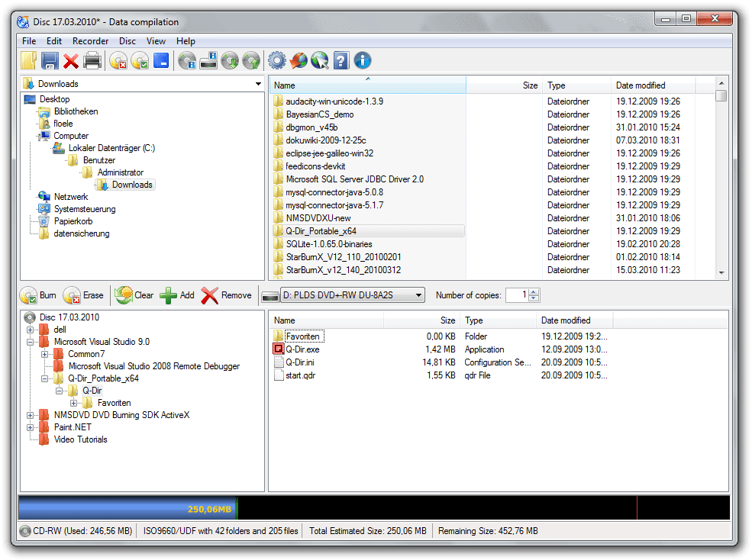Click the Number of copies input field
752x560 pixels.
coord(517,294)
